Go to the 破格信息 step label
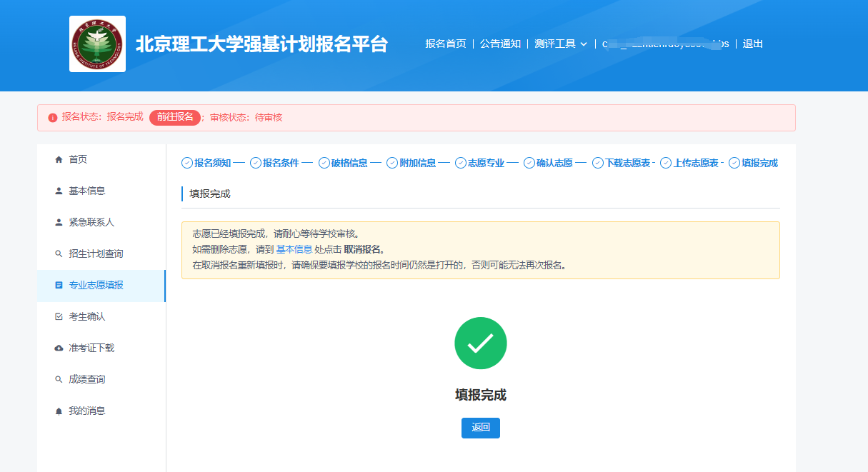 pyautogui.click(x=349, y=163)
